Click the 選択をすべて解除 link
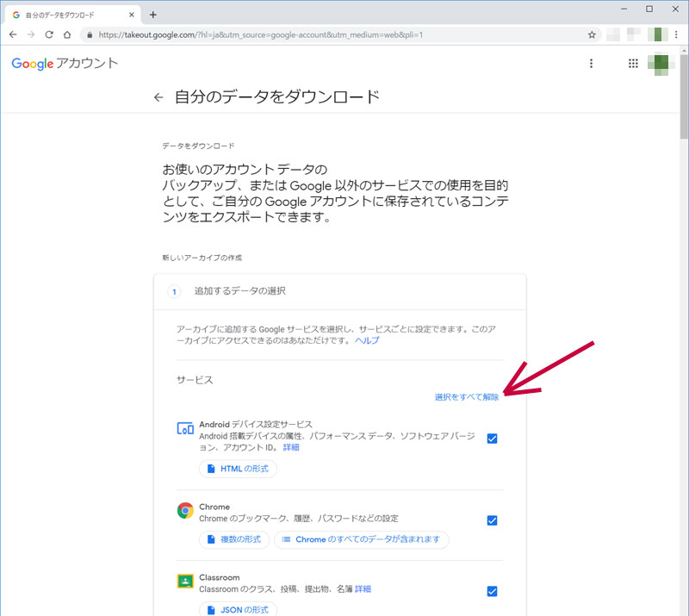Viewport: 689px width, 616px height. 466,397
